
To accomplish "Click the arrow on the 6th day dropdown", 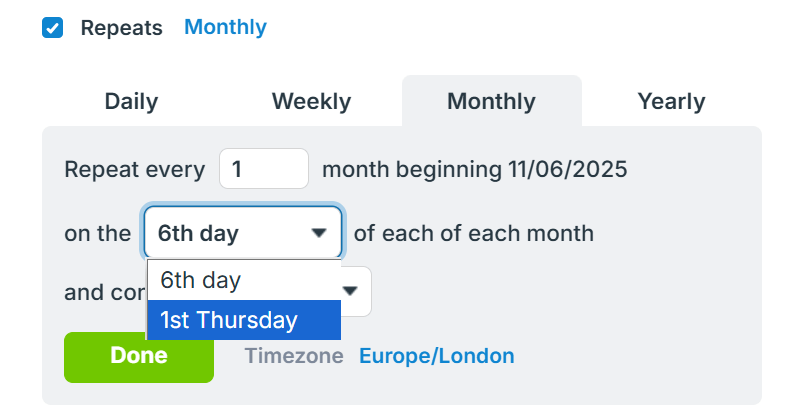I will 319,234.
